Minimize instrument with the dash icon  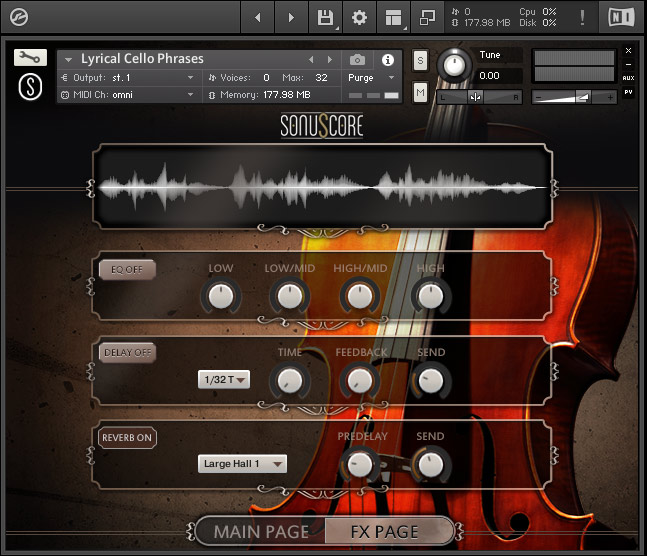628,64
